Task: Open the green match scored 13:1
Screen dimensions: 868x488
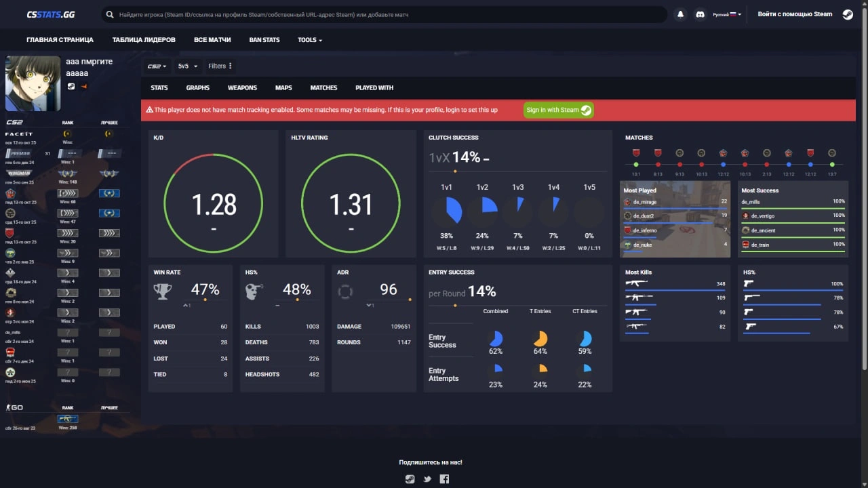Action: click(636, 164)
